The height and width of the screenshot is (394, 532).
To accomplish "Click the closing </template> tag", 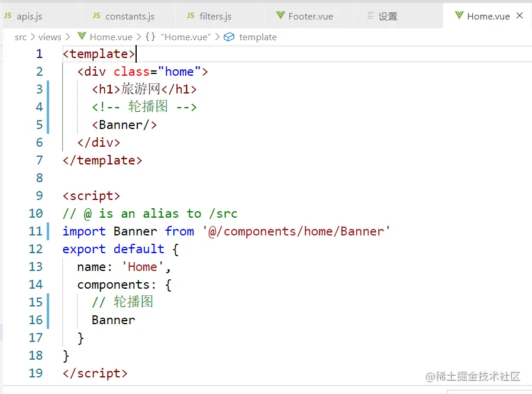I will [x=102, y=160].
